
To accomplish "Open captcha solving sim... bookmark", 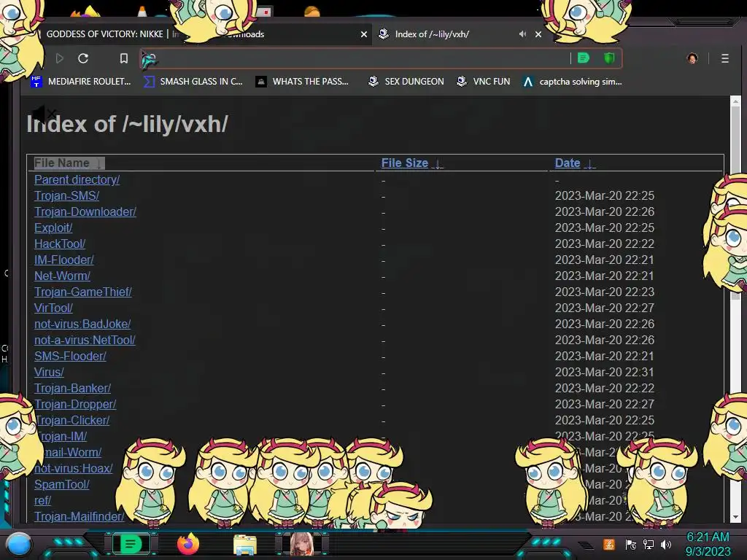I will click(x=572, y=82).
